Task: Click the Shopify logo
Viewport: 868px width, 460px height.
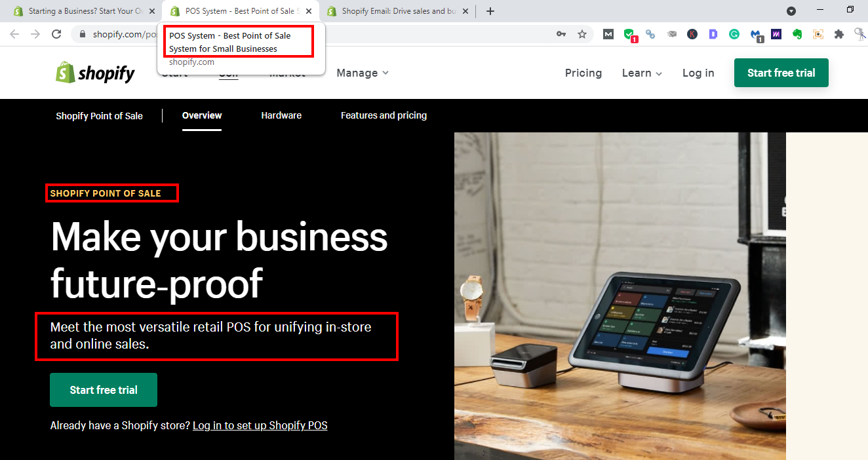Action: click(x=95, y=73)
